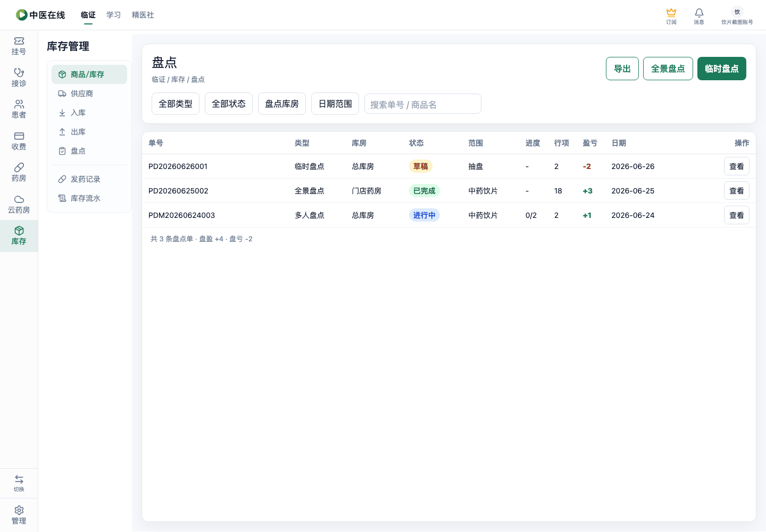The image size is (766, 532).
Task: Click the 状态 column header
Action: 417,143
